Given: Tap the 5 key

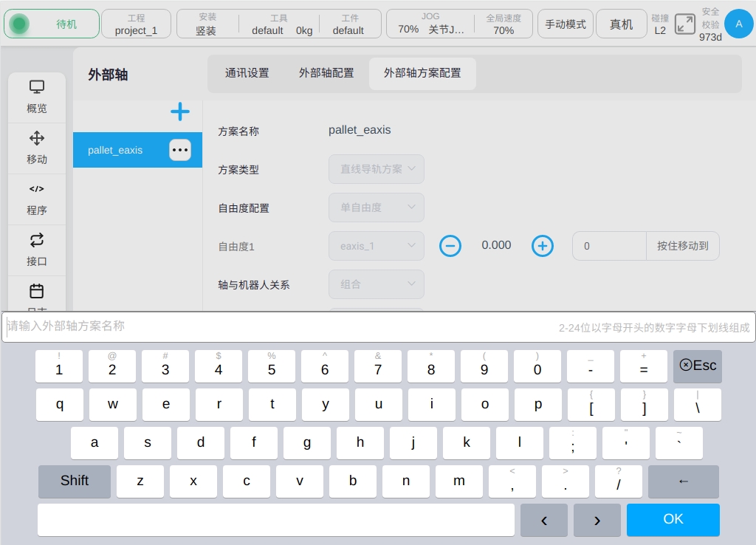Looking at the screenshot, I should click(272, 366).
